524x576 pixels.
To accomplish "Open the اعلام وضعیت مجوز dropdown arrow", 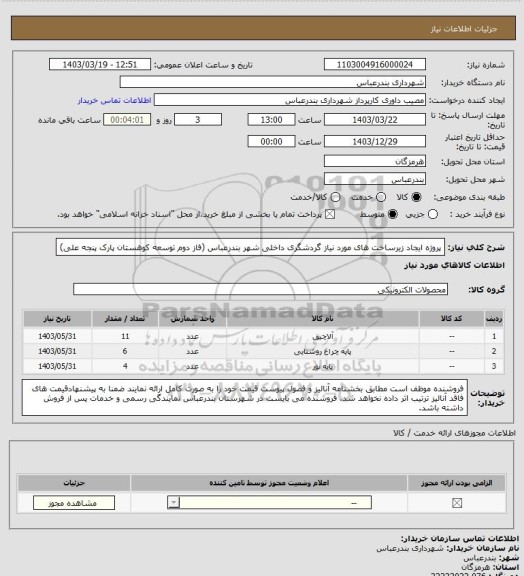I will tap(173, 502).
